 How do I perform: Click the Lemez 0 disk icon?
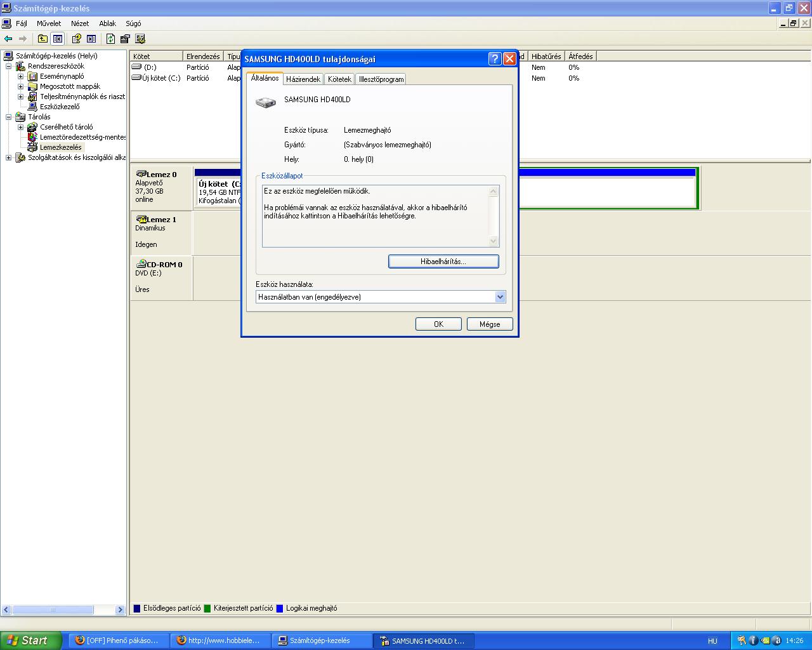click(x=141, y=174)
